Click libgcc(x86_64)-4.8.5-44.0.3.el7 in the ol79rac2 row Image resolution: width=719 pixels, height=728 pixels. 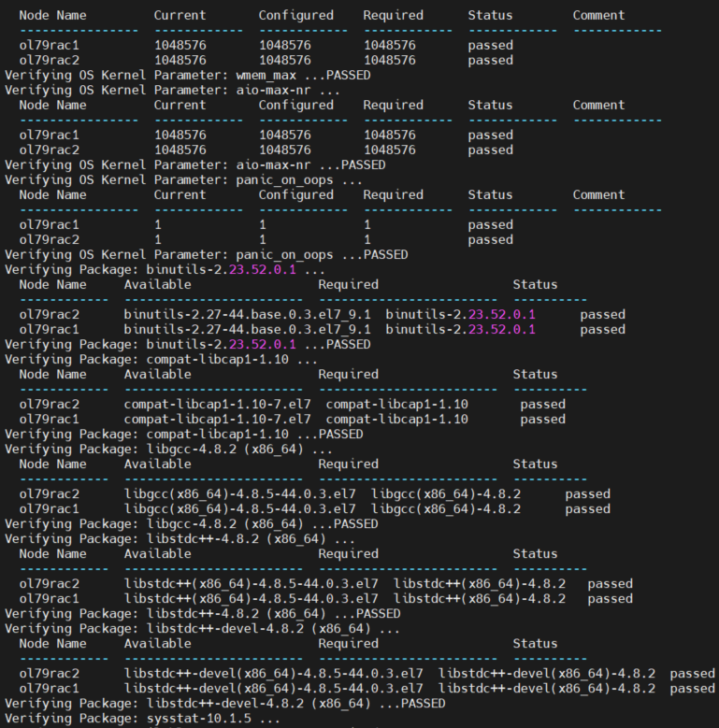239,494
